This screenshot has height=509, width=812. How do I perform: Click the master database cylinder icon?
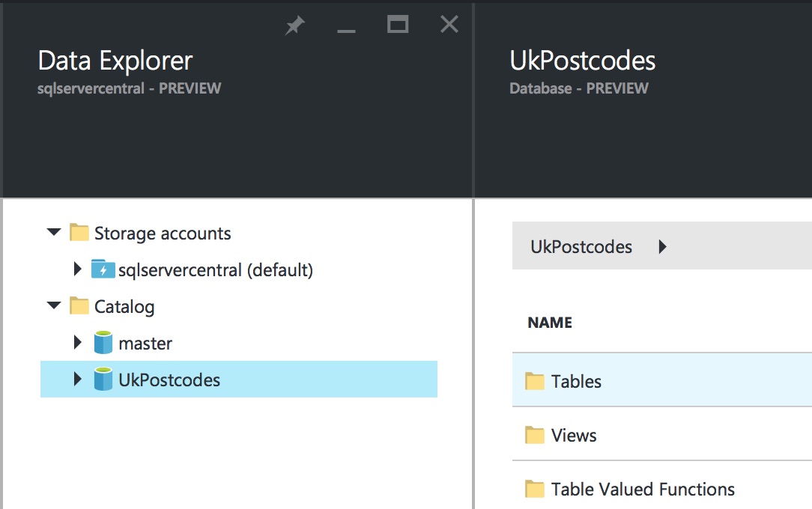pyautogui.click(x=103, y=344)
